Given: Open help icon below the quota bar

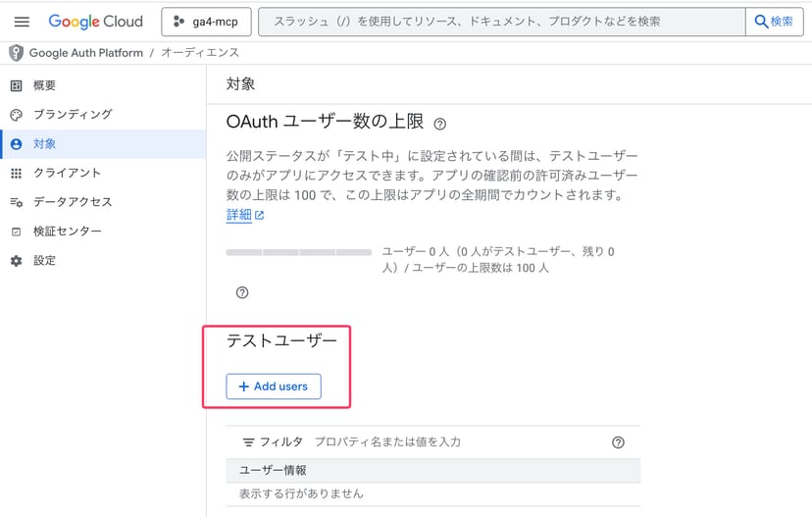Looking at the screenshot, I should [x=242, y=292].
